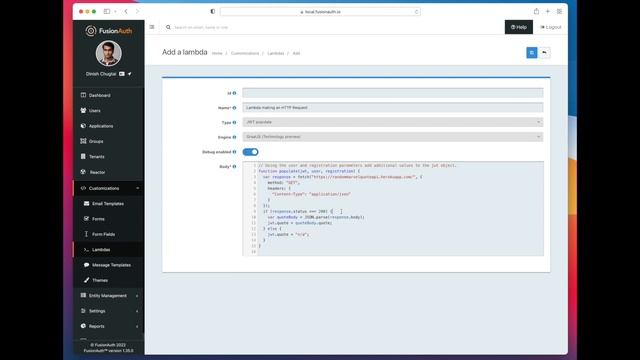Viewport: 640px width, 360px height.
Task: Expand the Settings section
Action: [x=109, y=311]
